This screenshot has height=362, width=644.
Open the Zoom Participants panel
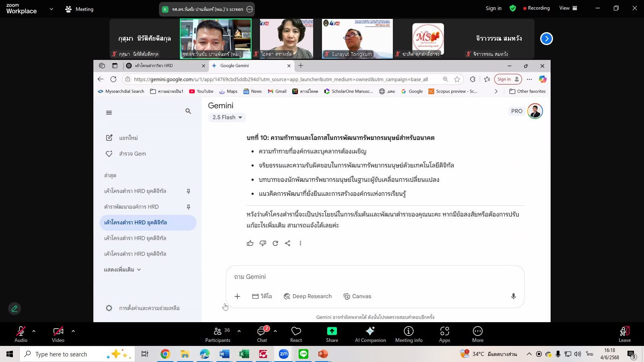[218, 334]
